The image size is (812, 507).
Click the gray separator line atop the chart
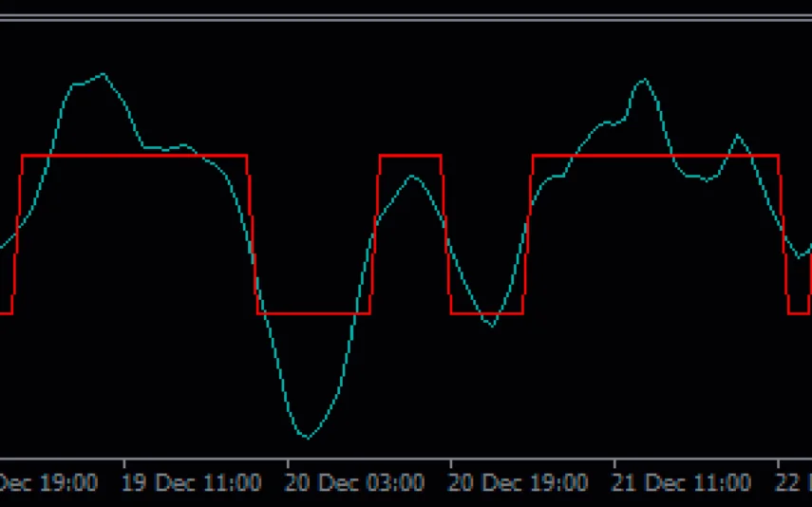click(406, 17)
